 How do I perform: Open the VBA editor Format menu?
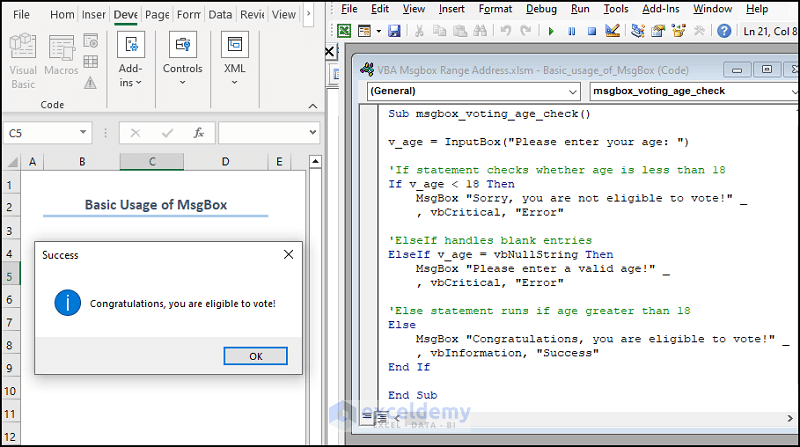(x=495, y=9)
